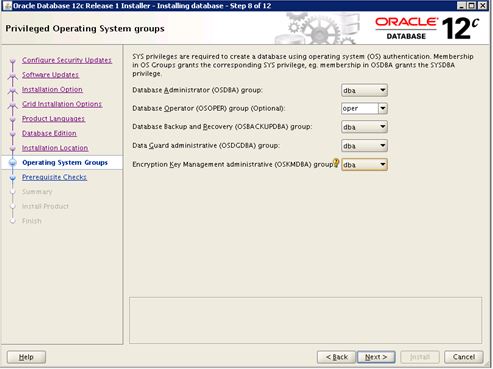
Task: Click the OSKMDBA group help hint icon
Action: 336,163
